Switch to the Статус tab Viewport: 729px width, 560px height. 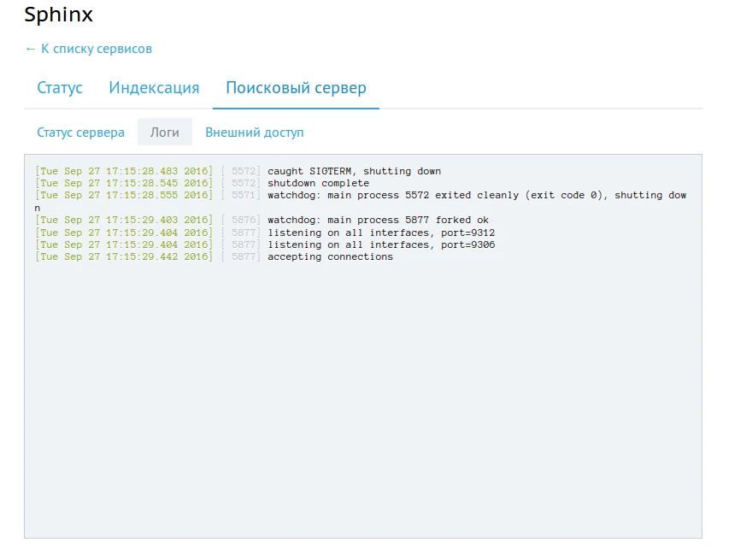point(60,88)
